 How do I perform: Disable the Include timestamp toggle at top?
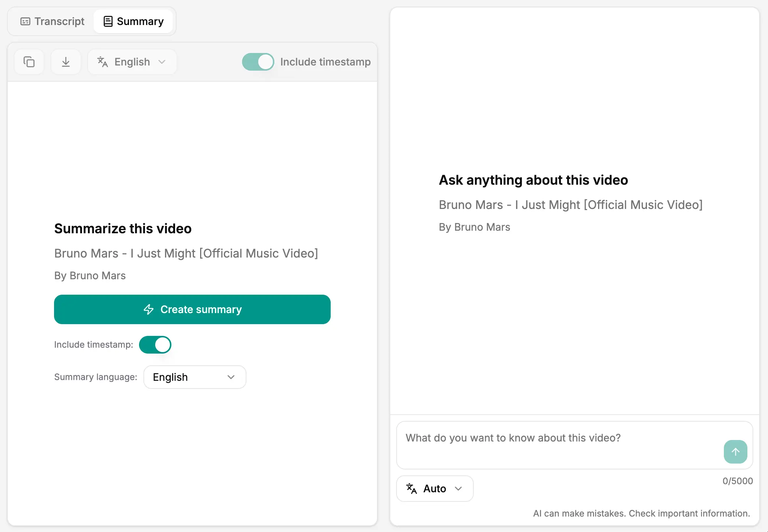point(258,61)
